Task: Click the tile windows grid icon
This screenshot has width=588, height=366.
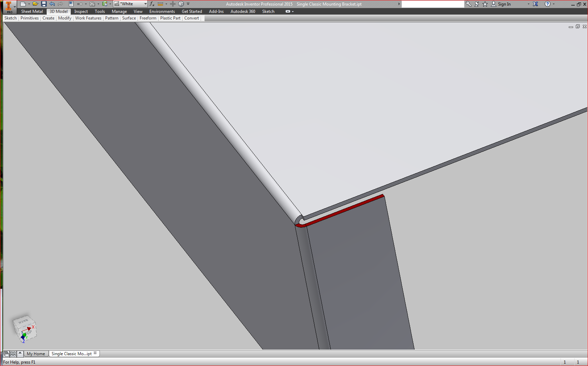Action: pyautogui.click(x=13, y=354)
